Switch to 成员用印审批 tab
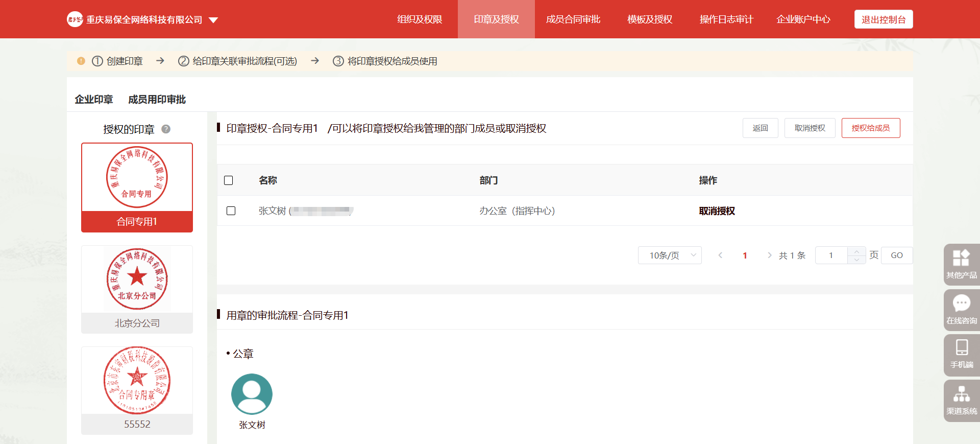Viewport: 980px width, 444px height. pyautogui.click(x=157, y=100)
